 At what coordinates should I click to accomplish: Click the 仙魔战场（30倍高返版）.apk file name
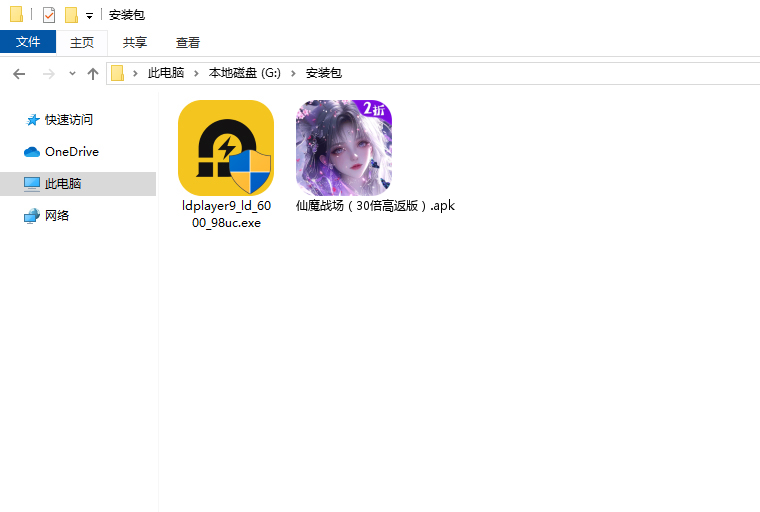click(x=375, y=206)
